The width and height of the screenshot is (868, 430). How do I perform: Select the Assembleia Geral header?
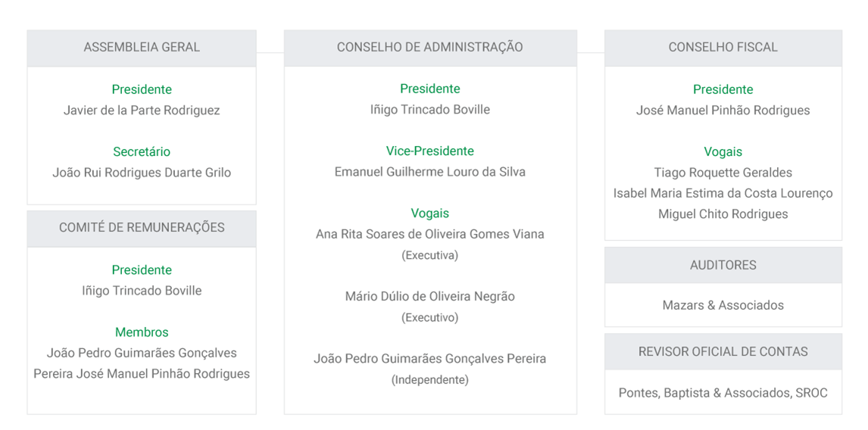142,48
